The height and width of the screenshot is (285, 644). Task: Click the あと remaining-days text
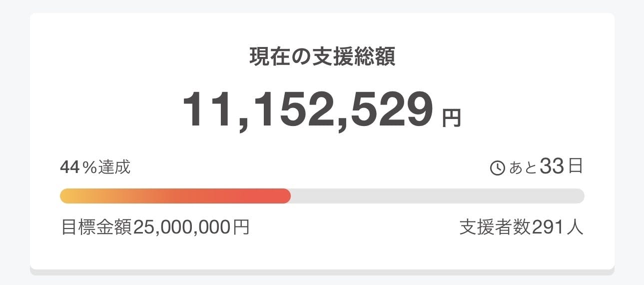[523, 168]
